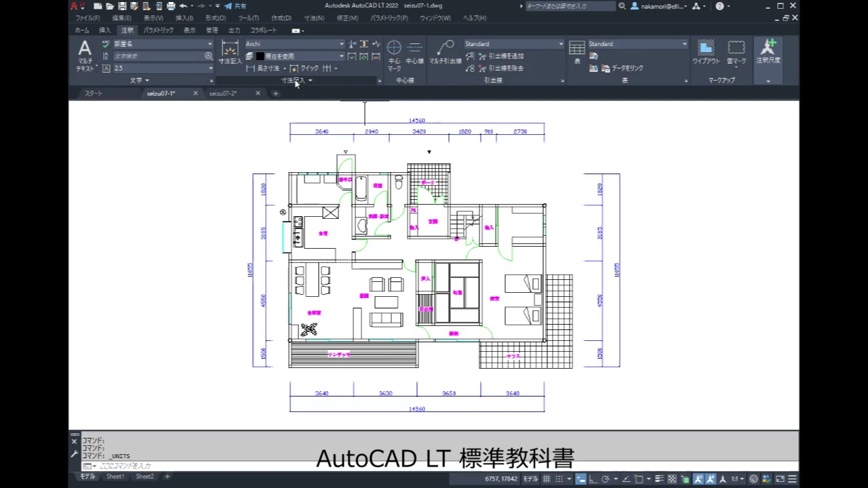Click the black color swatch for dimension layer

(x=259, y=56)
